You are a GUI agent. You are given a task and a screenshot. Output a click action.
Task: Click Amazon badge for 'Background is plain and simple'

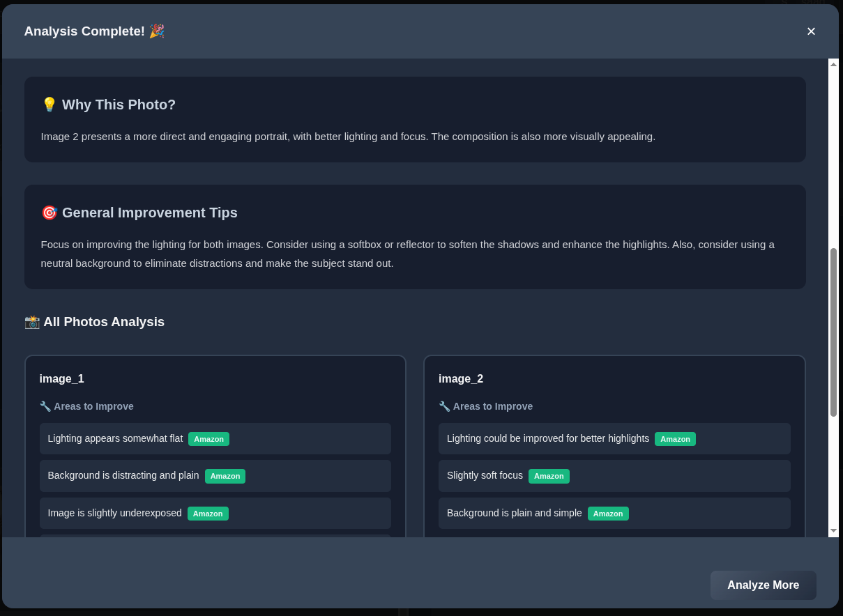tap(608, 514)
